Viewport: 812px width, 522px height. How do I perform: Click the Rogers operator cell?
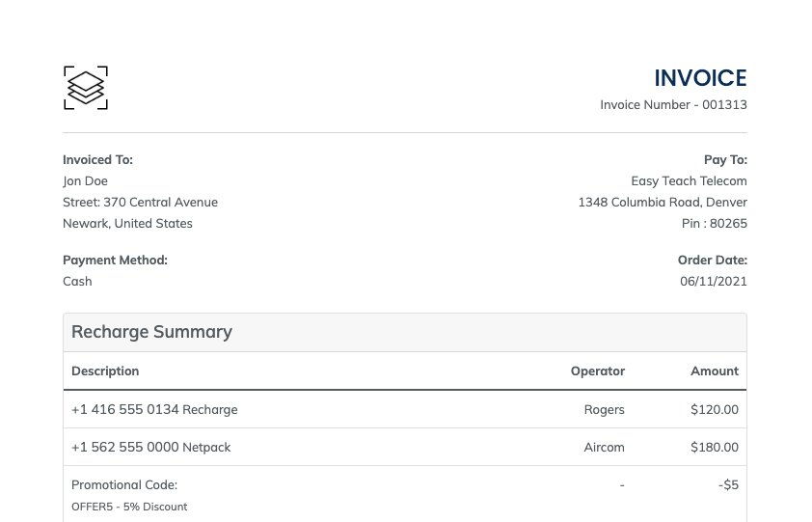coord(604,410)
